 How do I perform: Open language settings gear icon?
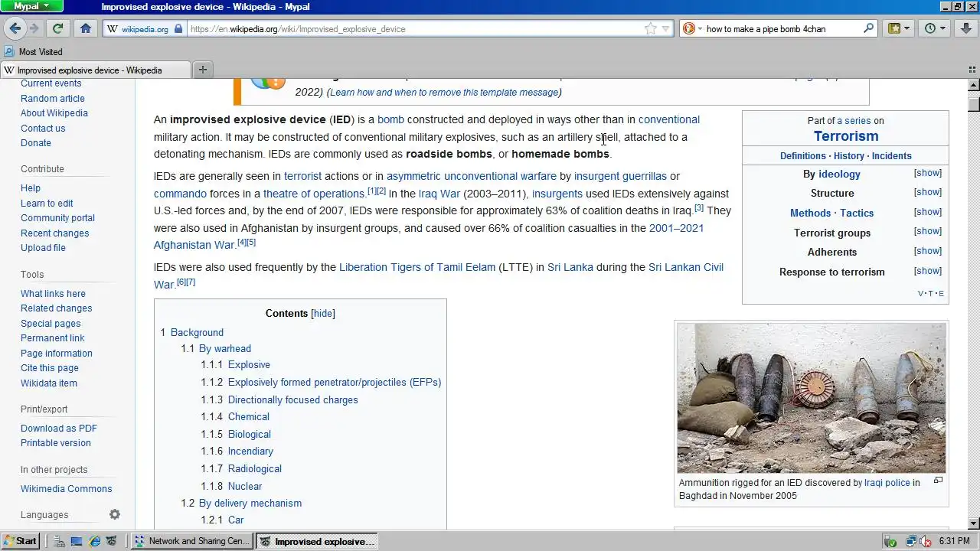(115, 514)
